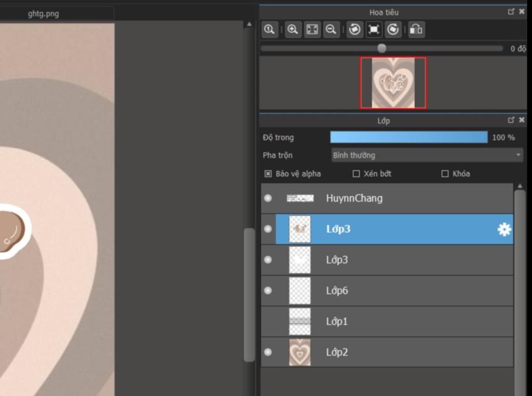532x396 pixels.
Task: Hide the highlighted Lớp3 layer
Action: (268, 229)
